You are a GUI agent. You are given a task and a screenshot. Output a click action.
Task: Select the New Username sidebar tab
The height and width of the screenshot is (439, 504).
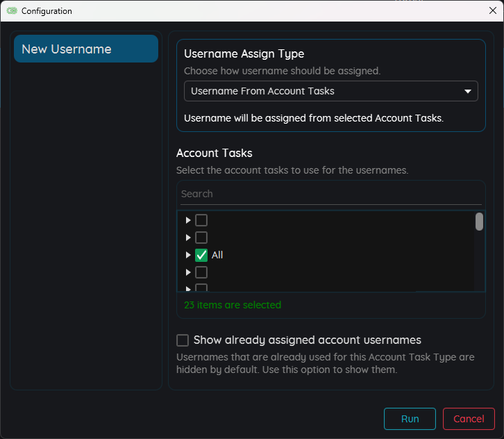tap(86, 49)
